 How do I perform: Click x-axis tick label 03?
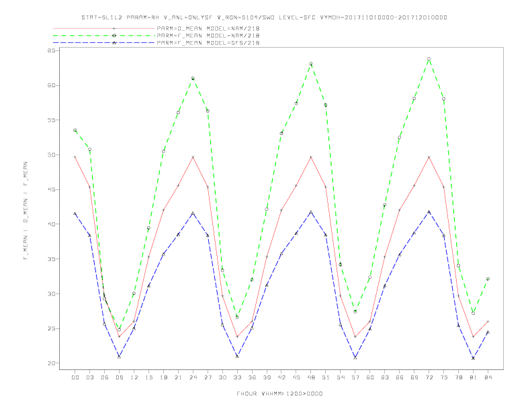click(x=89, y=377)
